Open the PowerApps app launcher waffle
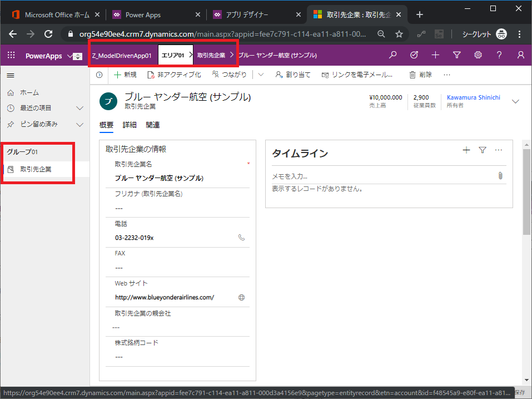The width and height of the screenshot is (532, 399). pos(11,55)
